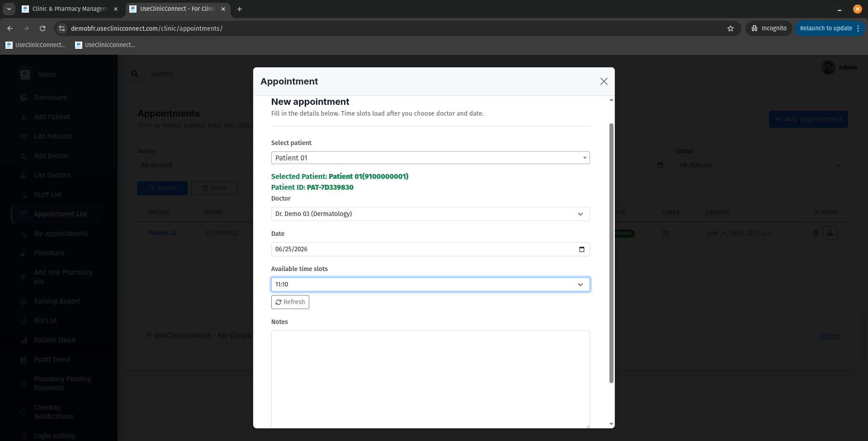
Task: Click the Date input field showing 06/25/2026
Action: (430, 249)
